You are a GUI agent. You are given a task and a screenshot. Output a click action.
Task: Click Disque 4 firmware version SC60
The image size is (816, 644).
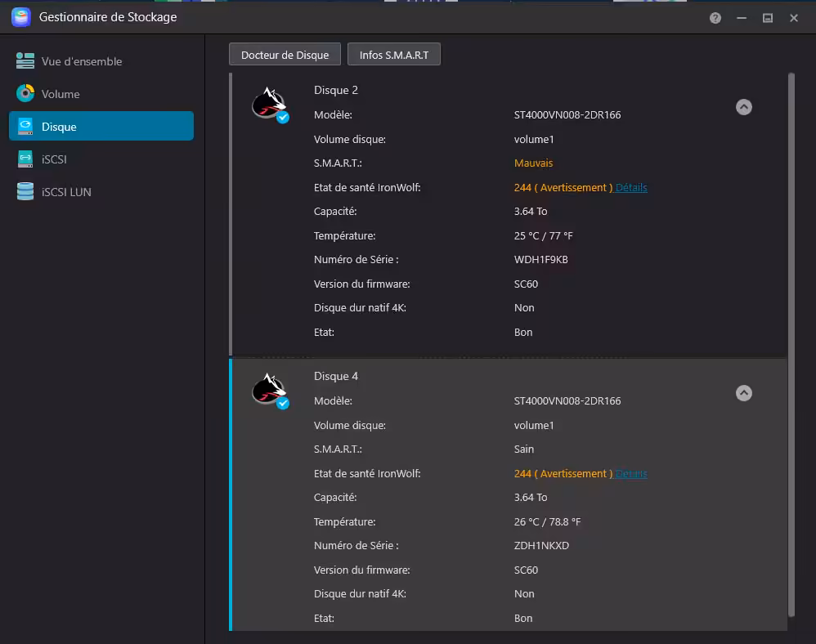pos(526,570)
